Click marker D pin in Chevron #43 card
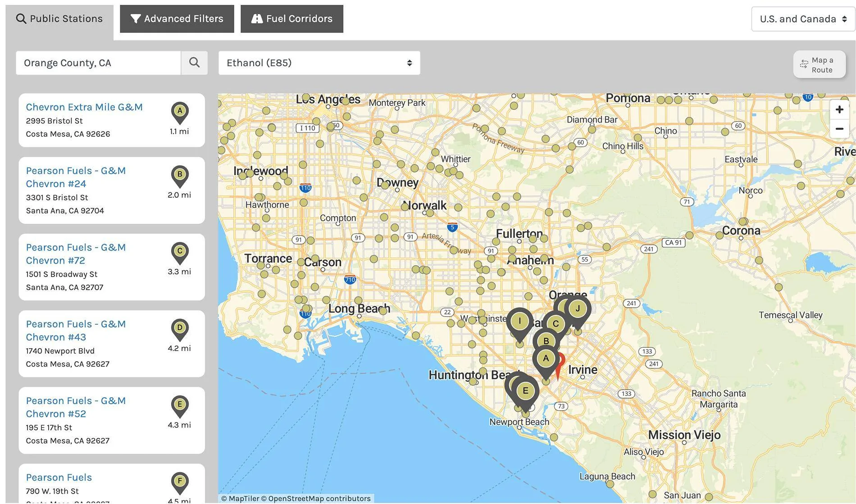This screenshot has height=504, width=856. pos(180,330)
